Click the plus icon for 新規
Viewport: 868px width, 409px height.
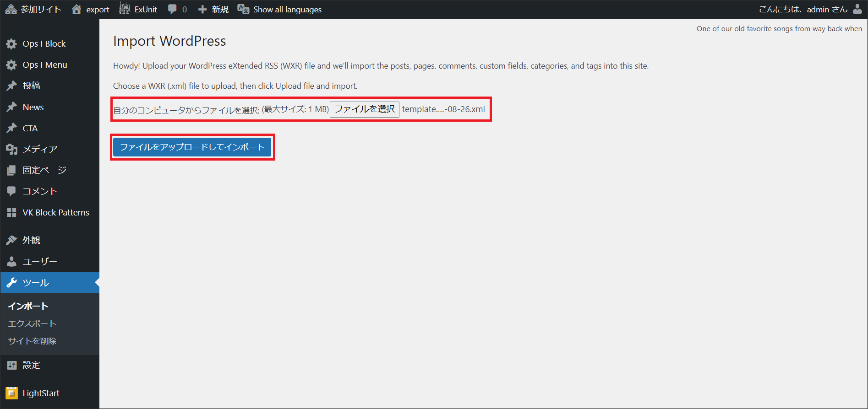[202, 9]
